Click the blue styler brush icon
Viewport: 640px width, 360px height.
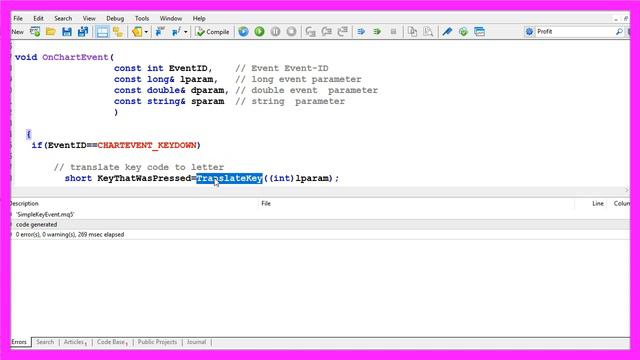click(x=447, y=31)
